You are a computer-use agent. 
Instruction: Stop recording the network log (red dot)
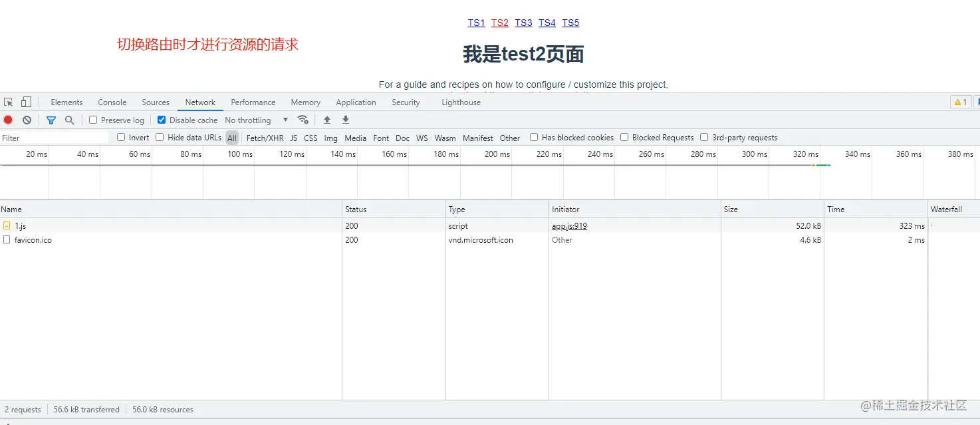(8, 120)
